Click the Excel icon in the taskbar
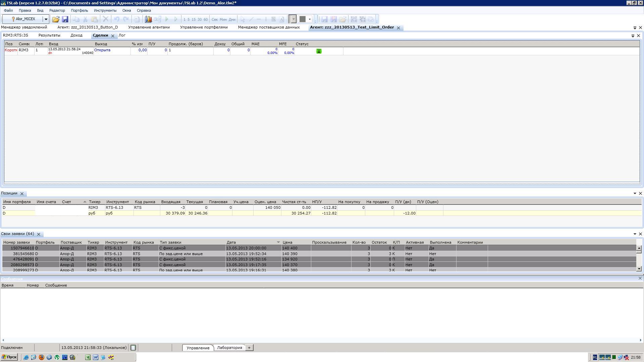 click(88, 357)
